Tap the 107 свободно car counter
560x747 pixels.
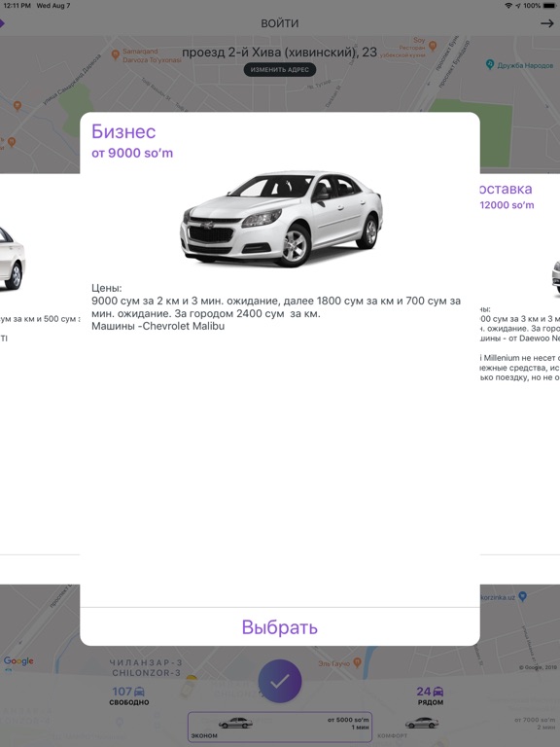click(128, 695)
